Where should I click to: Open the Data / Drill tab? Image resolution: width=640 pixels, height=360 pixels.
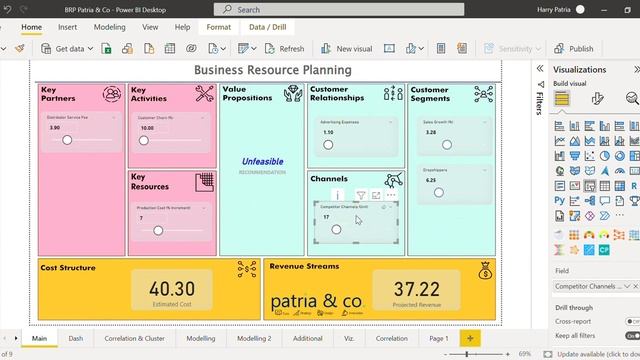[x=267, y=27]
